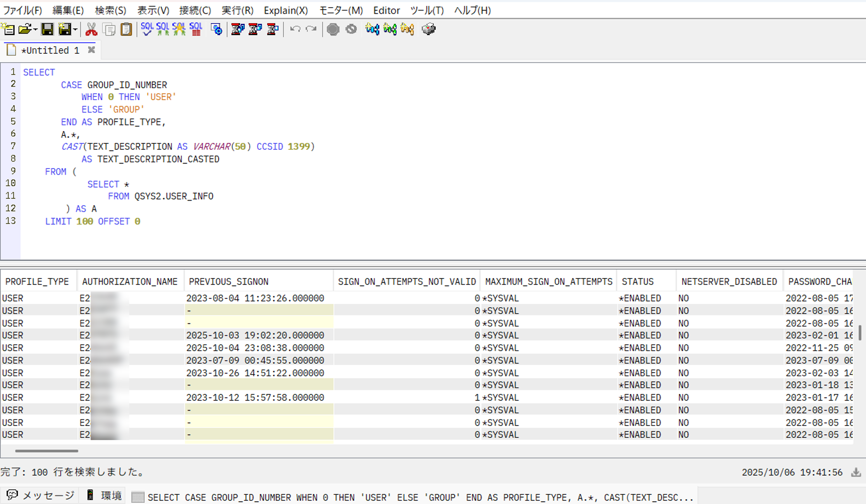The width and height of the screenshot is (866, 504).
Task: Open the 実行(R) menu
Action: coord(237,11)
